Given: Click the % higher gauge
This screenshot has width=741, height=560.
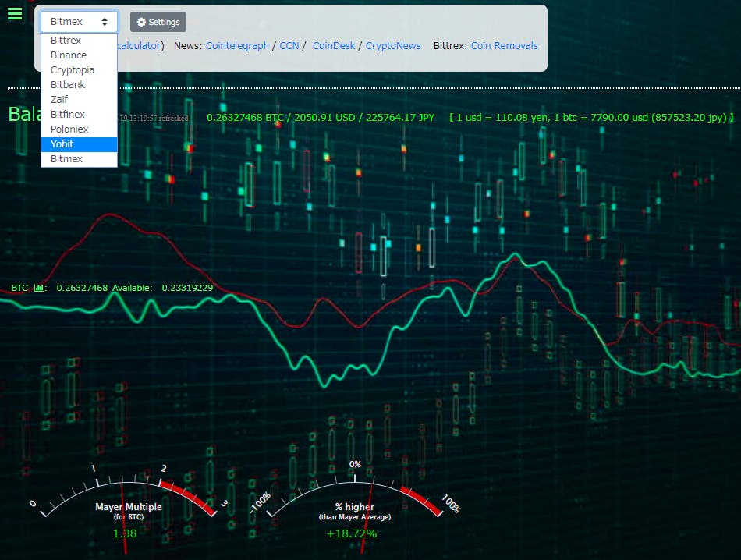Looking at the screenshot, I should (355, 499).
